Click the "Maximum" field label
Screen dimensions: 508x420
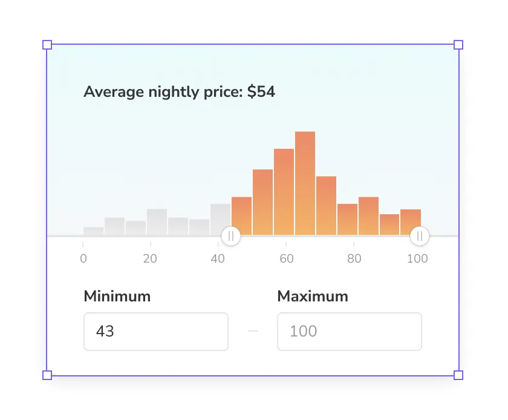(313, 297)
